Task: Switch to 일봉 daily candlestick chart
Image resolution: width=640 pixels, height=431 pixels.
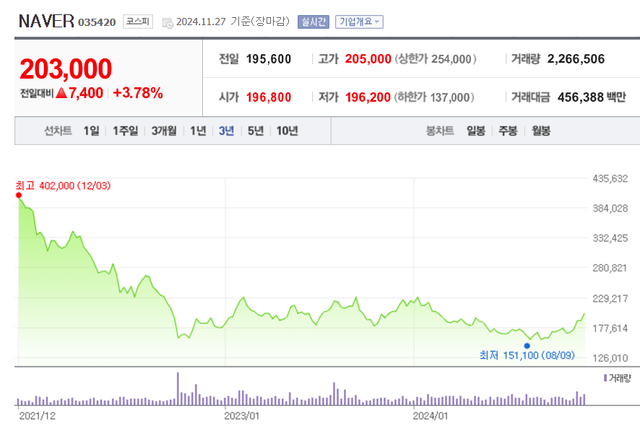Action: 475,131
